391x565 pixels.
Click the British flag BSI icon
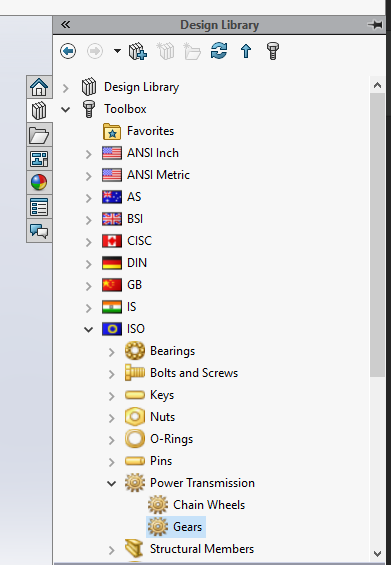[112, 219]
